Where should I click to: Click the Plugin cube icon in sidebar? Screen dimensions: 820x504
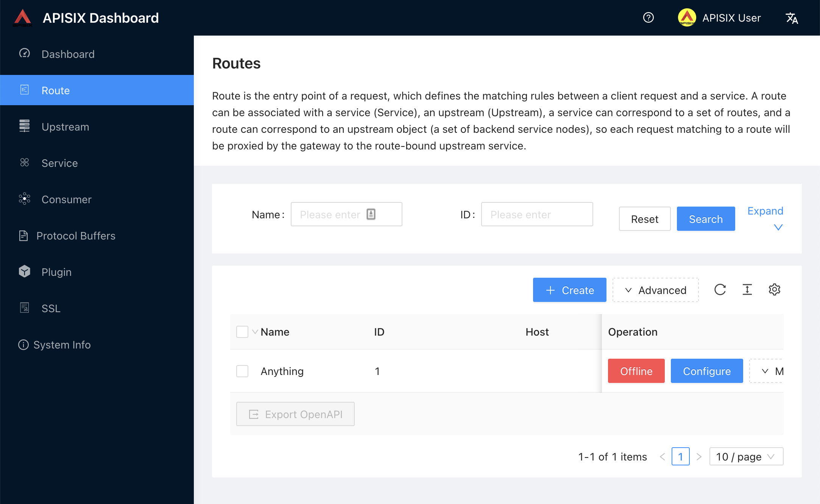(x=25, y=272)
